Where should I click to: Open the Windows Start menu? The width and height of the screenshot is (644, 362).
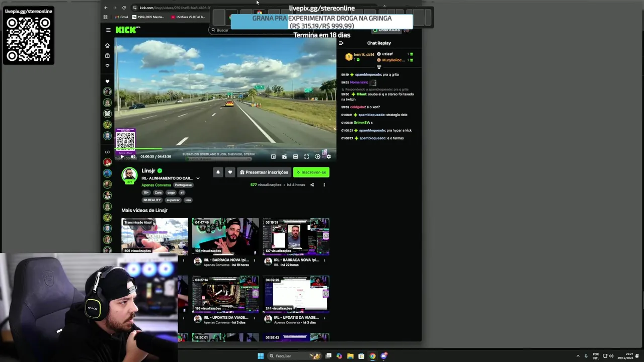pyautogui.click(x=261, y=356)
